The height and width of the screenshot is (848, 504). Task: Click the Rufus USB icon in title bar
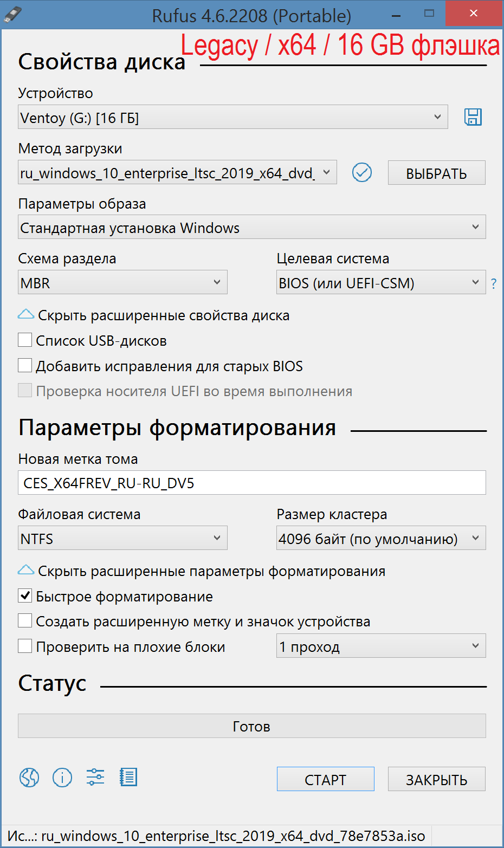12,14
